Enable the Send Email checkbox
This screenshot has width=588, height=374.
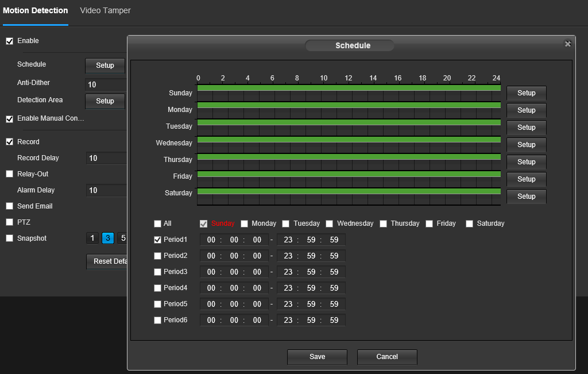[9, 206]
